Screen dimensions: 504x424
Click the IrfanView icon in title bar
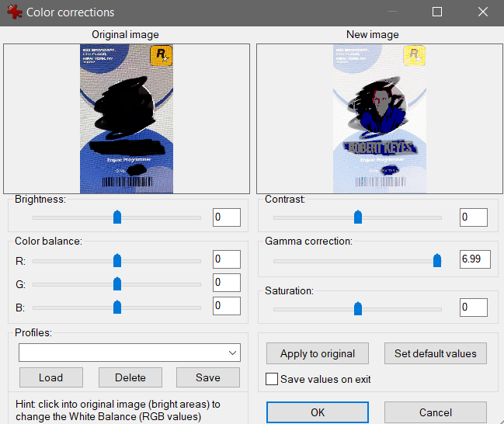(x=15, y=12)
